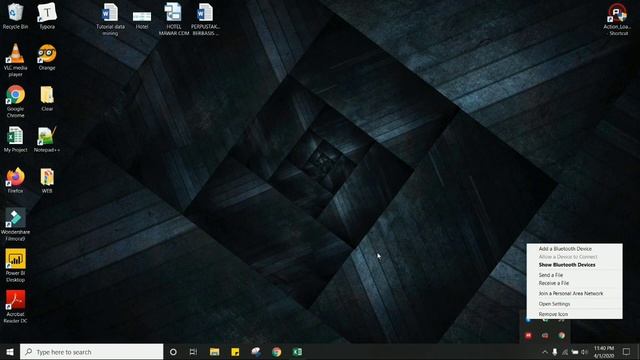Click the Chrome icon in tray overflow
Screen dimensions: 640x360
click(x=562, y=336)
